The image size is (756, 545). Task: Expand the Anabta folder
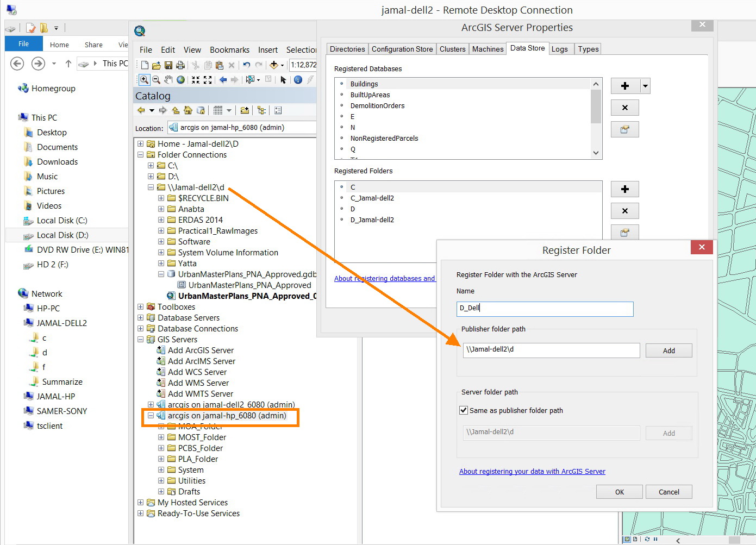tap(161, 209)
